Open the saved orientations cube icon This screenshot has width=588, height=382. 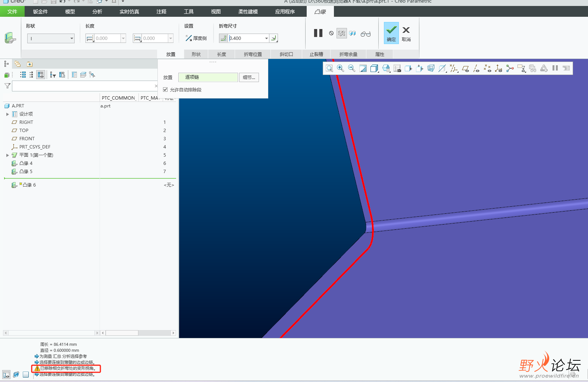386,68
